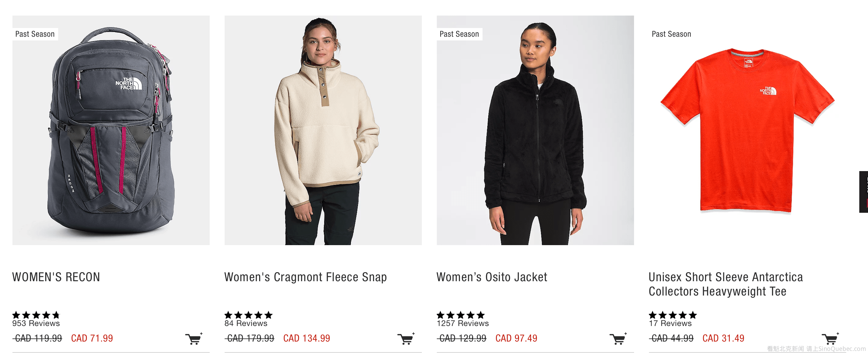Open the Antarctica Tee star rating

pyautogui.click(x=673, y=315)
